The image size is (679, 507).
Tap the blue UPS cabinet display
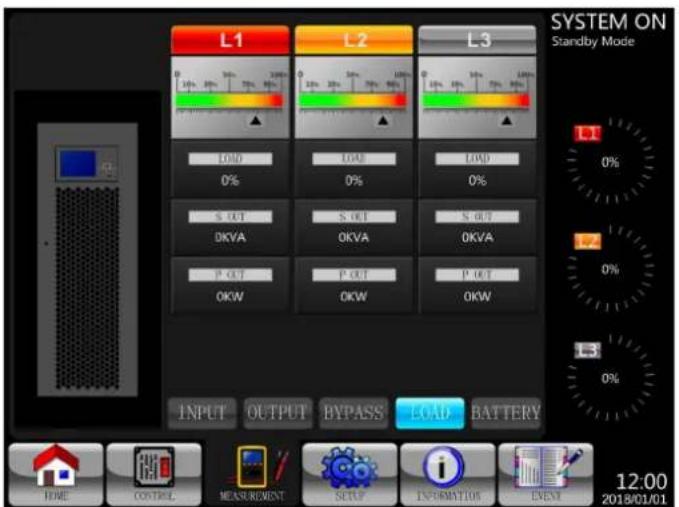(x=78, y=164)
